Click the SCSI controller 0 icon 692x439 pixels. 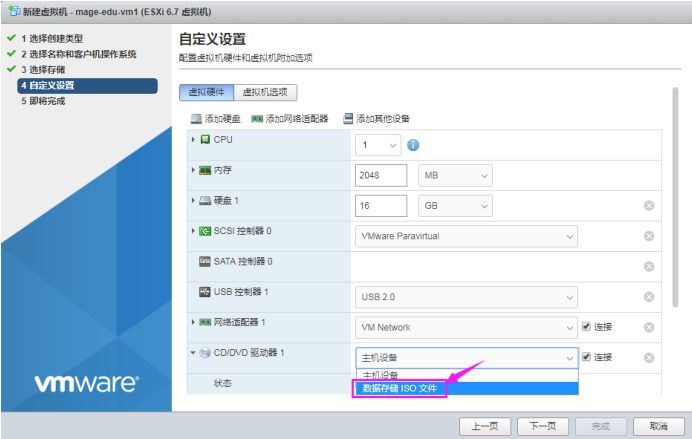[205, 231]
